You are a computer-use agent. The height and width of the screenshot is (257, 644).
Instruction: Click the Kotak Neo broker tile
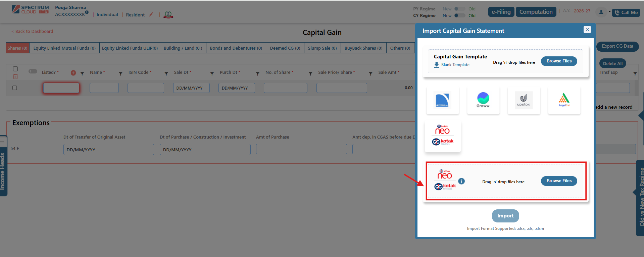tap(443, 136)
